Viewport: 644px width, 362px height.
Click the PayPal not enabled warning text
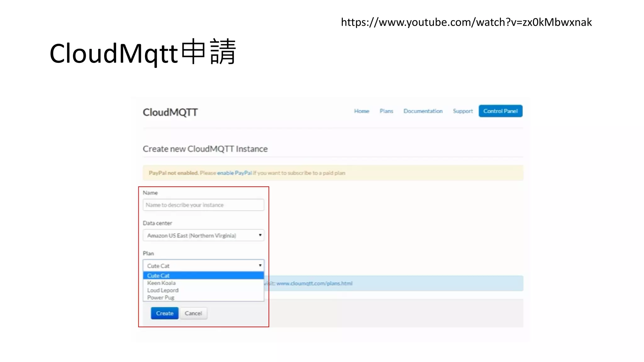click(x=174, y=173)
